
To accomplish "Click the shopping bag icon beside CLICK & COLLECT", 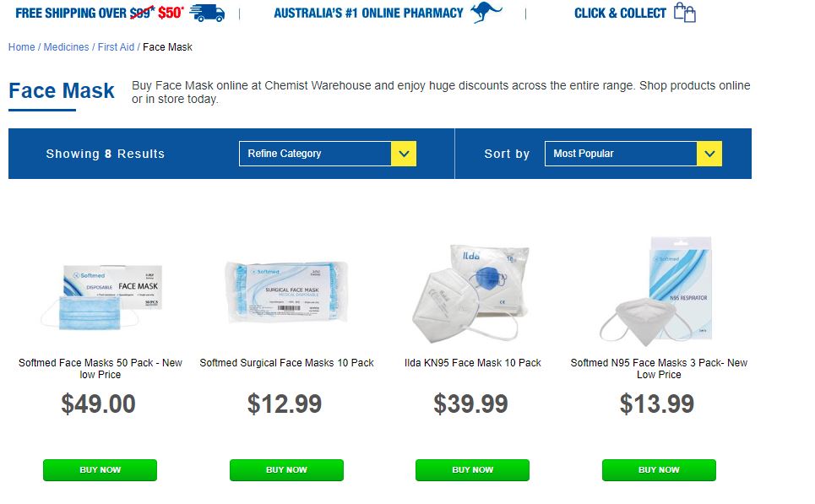I will (x=686, y=13).
